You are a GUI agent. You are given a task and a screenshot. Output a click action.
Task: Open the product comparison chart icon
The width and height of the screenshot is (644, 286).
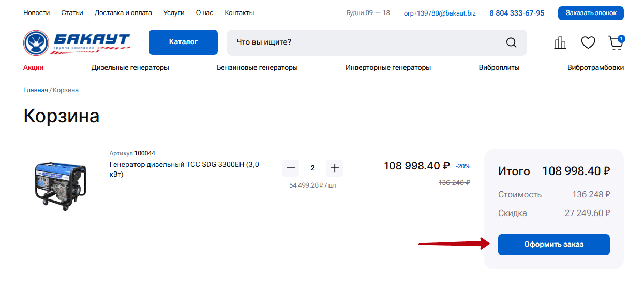[x=560, y=42]
